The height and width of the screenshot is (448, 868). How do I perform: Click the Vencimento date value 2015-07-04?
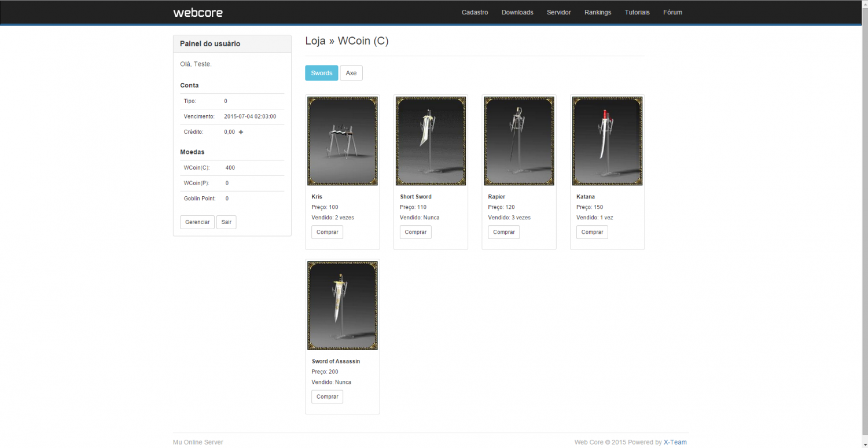(250, 116)
